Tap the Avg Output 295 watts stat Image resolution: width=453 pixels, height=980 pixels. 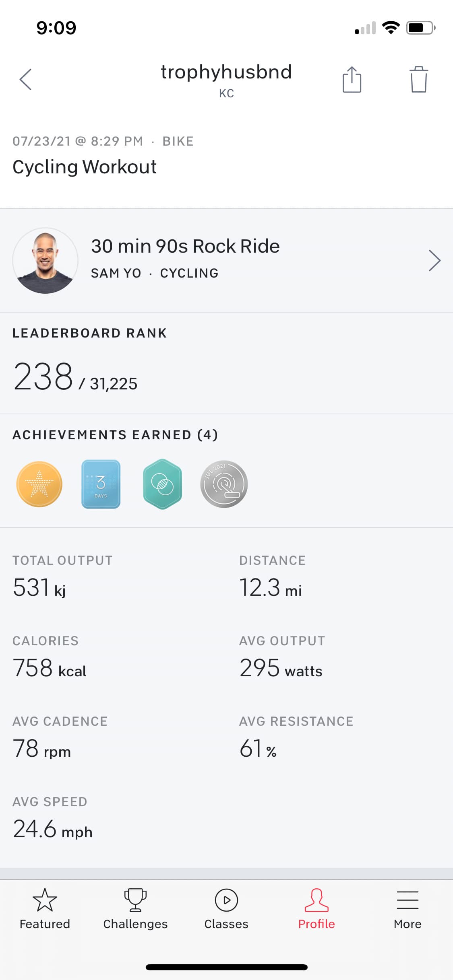(x=281, y=668)
